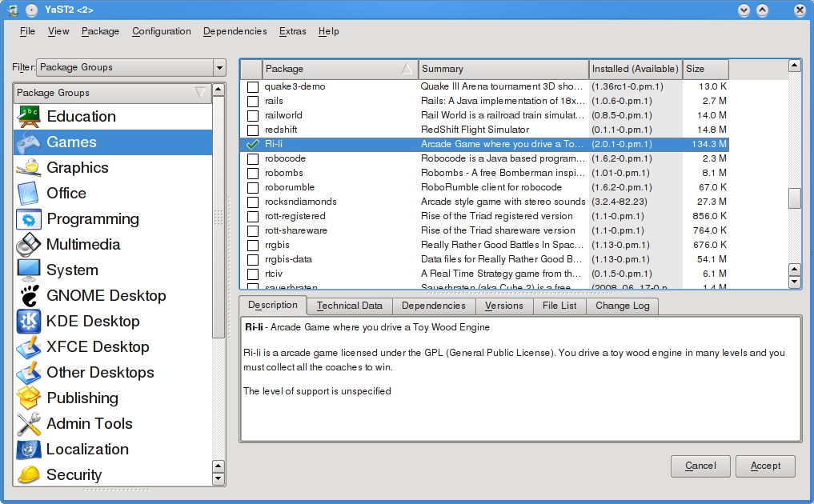Viewport: 814px width, 504px height.
Task: Click the package list vertical scrollbar handle
Action: [x=794, y=198]
